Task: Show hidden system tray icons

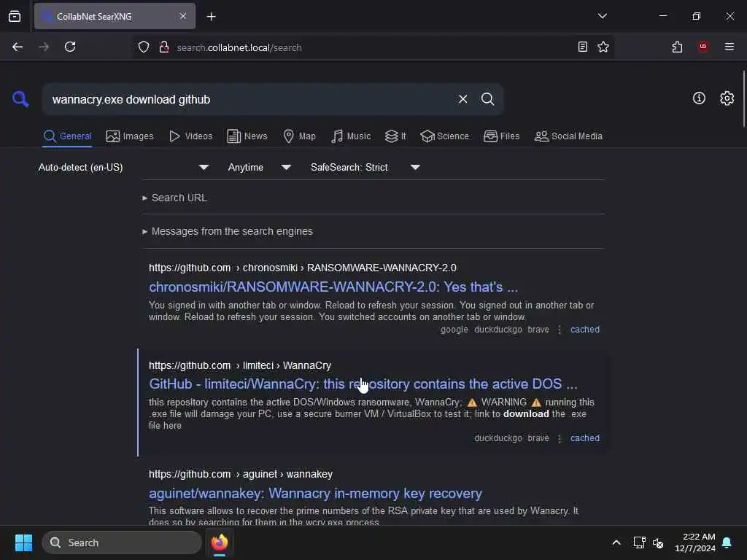Action: coord(616,542)
